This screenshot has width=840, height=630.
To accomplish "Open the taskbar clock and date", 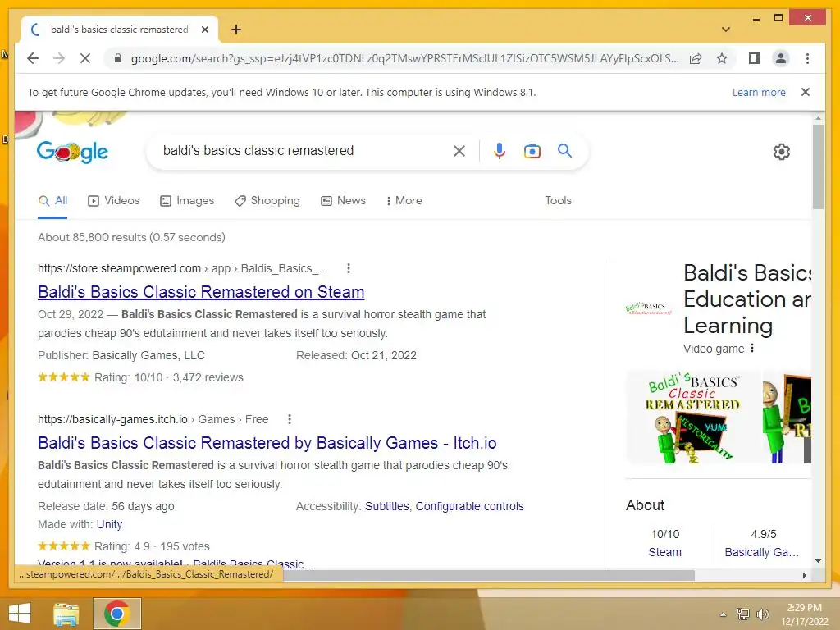I will [804, 614].
